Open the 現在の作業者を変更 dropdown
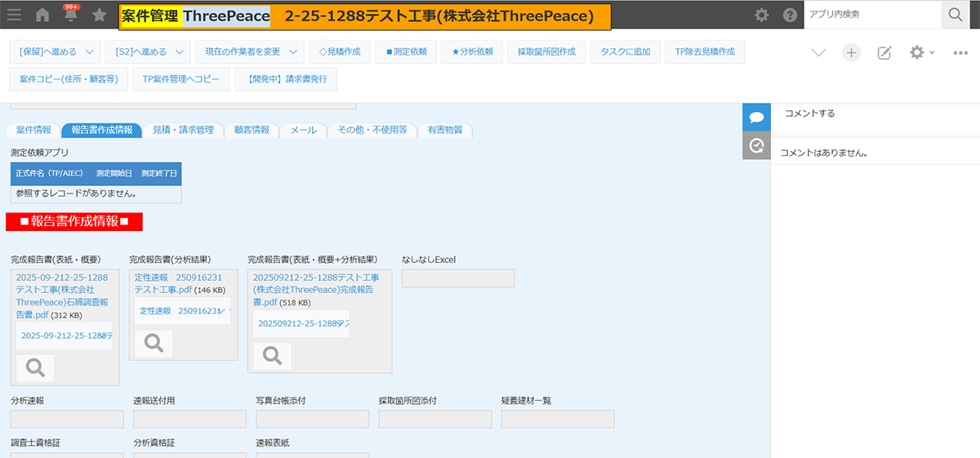The height and width of the screenshot is (458, 980). click(x=249, y=51)
